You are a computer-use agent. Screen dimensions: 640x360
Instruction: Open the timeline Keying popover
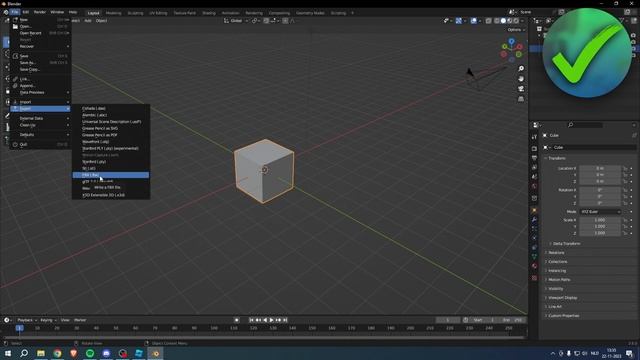coord(48,320)
